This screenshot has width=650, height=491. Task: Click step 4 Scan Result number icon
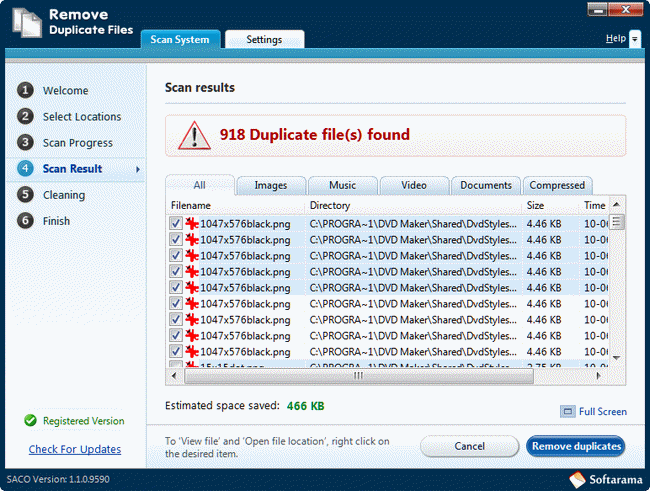pos(25,168)
